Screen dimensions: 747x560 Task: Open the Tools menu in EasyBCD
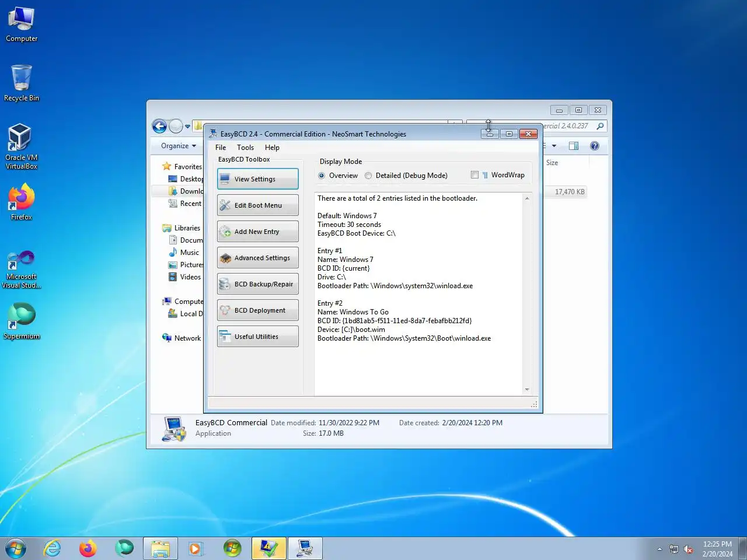coord(245,148)
